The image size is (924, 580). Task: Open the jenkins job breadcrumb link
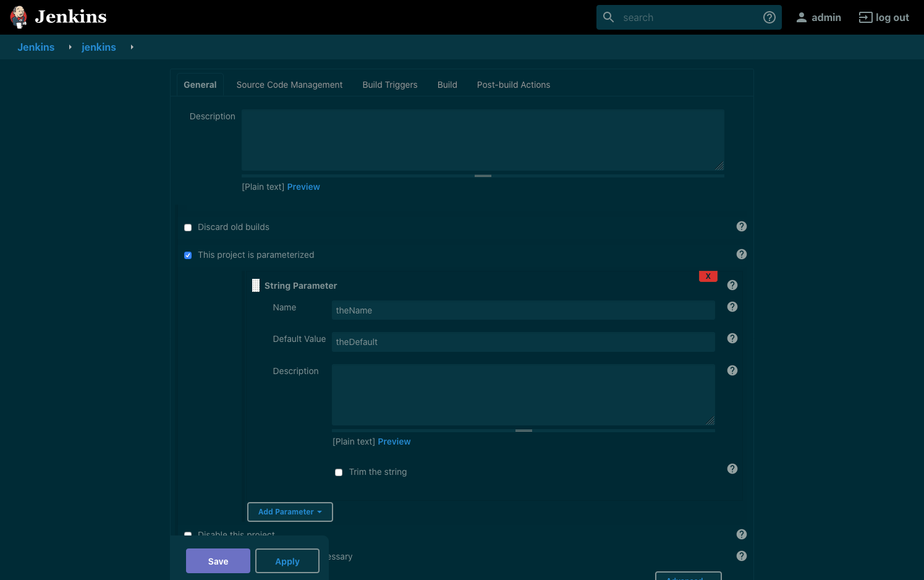point(99,47)
